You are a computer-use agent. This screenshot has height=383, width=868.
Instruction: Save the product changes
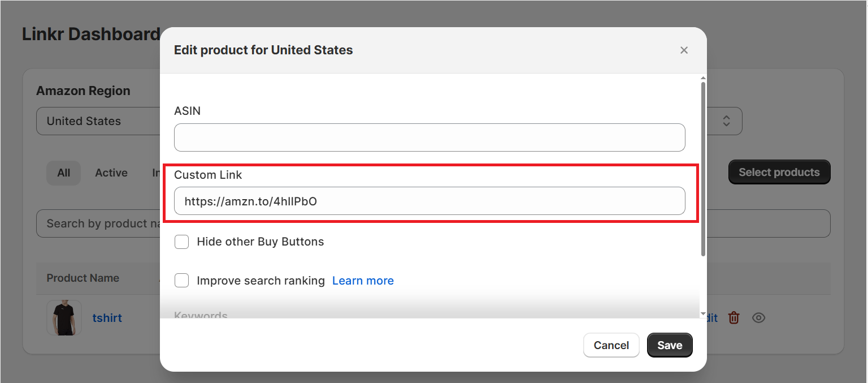tap(670, 345)
